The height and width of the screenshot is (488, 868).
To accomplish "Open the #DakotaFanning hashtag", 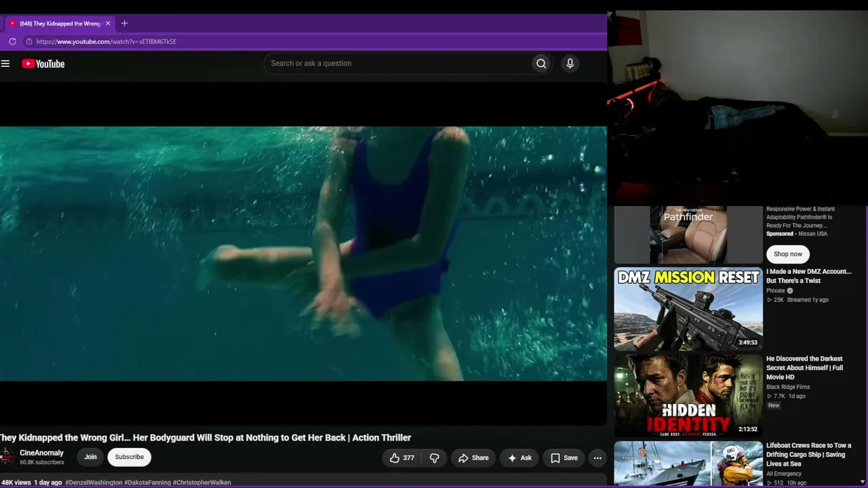I will (147, 483).
